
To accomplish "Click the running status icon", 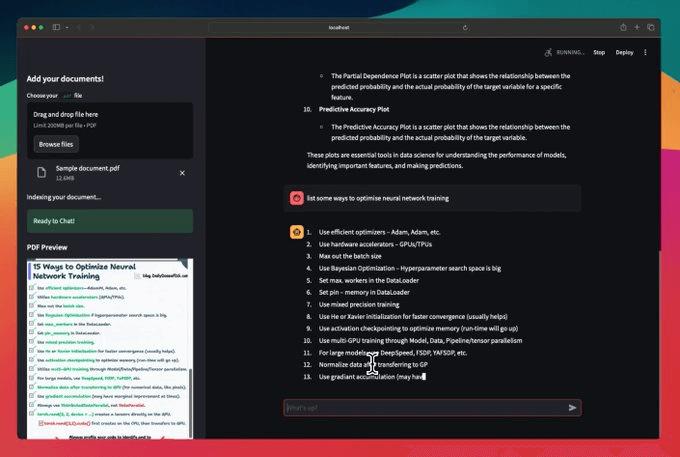I will (548, 52).
